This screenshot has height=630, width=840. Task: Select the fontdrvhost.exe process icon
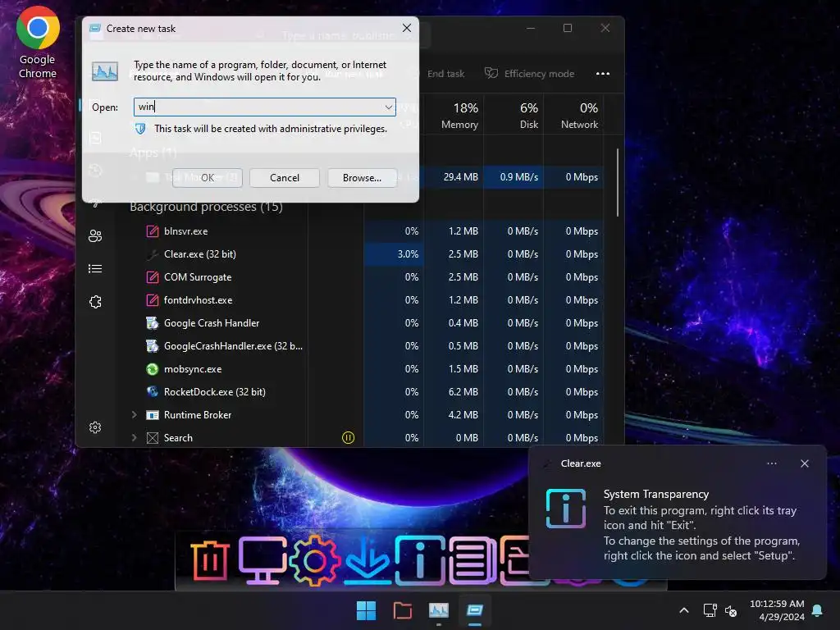pyautogui.click(x=153, y=300)
